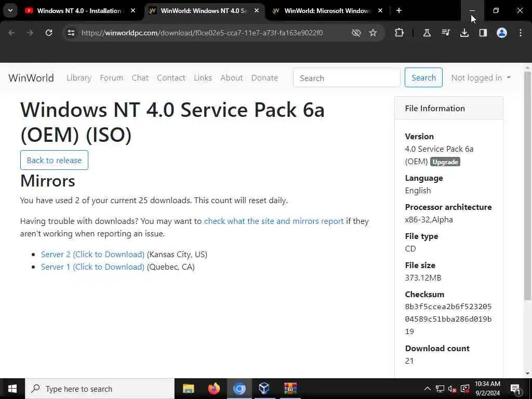The height and width of the screenshot is (399, 532).
Task: Open Firefox from the taskbar
Action: tap(214, 389)
